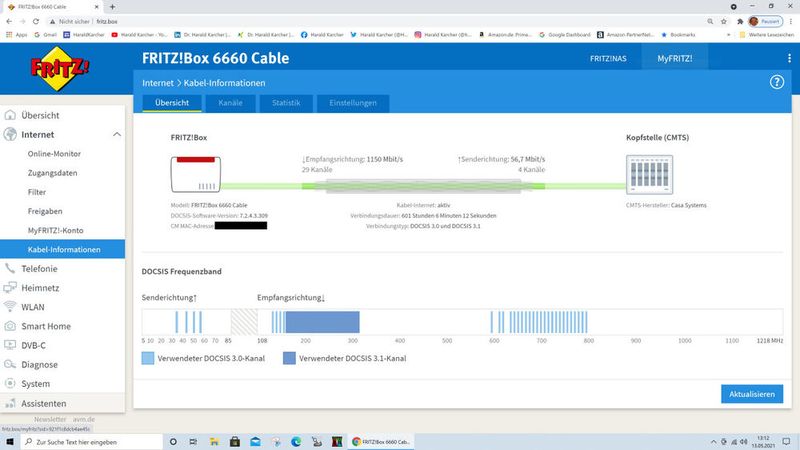Open the browser extensions puzzle icon
The width and height of the screenshot is (800, 450).
[x=740, y=21]
